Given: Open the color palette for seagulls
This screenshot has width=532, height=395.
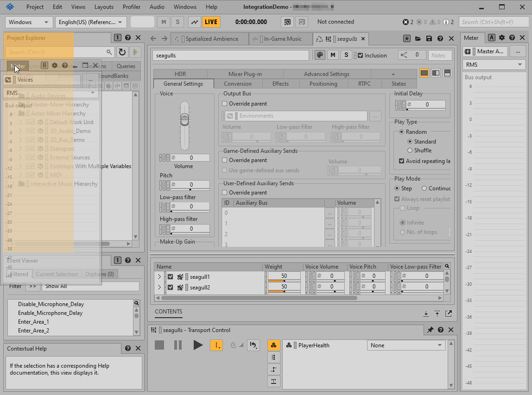Looking at the screenshot, I should pyautogui.click(x=320, y=55).
